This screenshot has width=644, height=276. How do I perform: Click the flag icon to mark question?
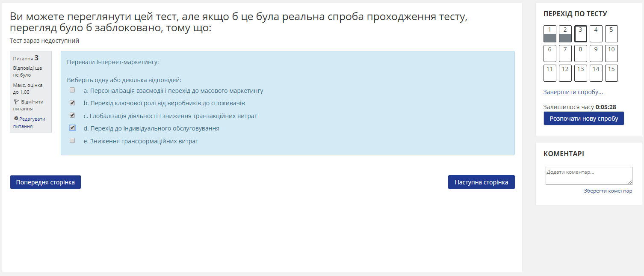[x=16, y=102]
